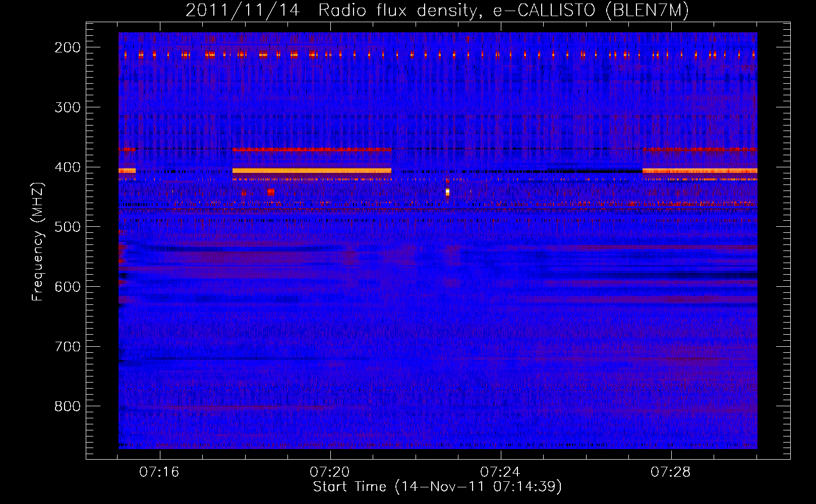
Task: Click the 07:28 time tick label
Action: (x=671, y=472)
